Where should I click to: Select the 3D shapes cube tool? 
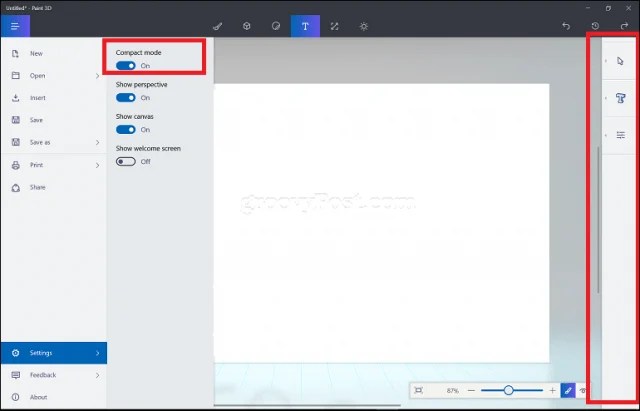pos(247,26)
